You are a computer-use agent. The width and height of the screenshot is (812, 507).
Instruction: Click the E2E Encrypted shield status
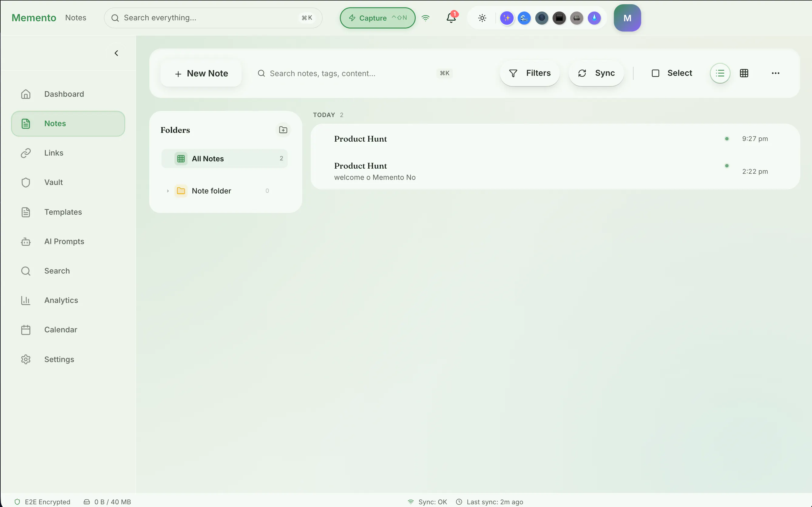click(x=42, y=502)
